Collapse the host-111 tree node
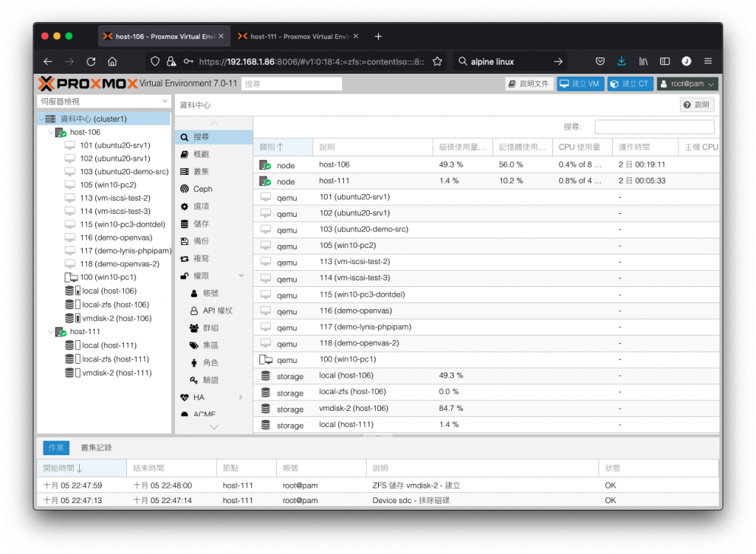Image resolution: width=756 pixels, height=554 pixels. (x=51, y=332)
